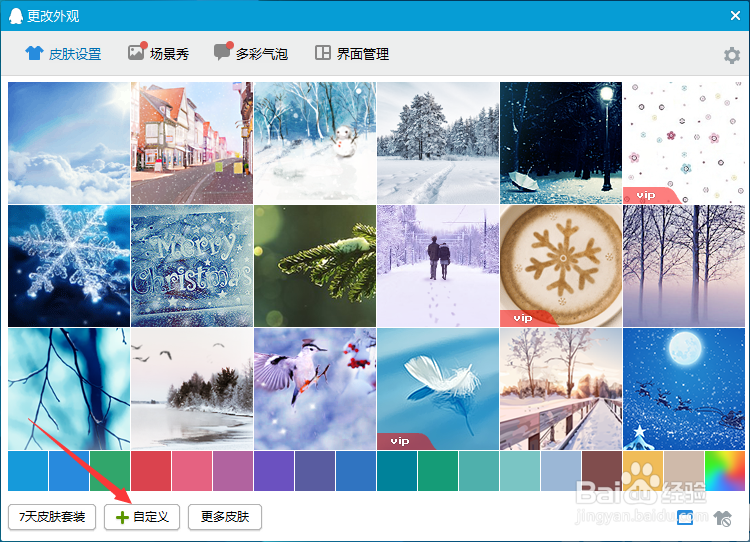Select the snow-covered pine trees path skin
This screenshot has height=542, width=750.
(x=438, y=143)
